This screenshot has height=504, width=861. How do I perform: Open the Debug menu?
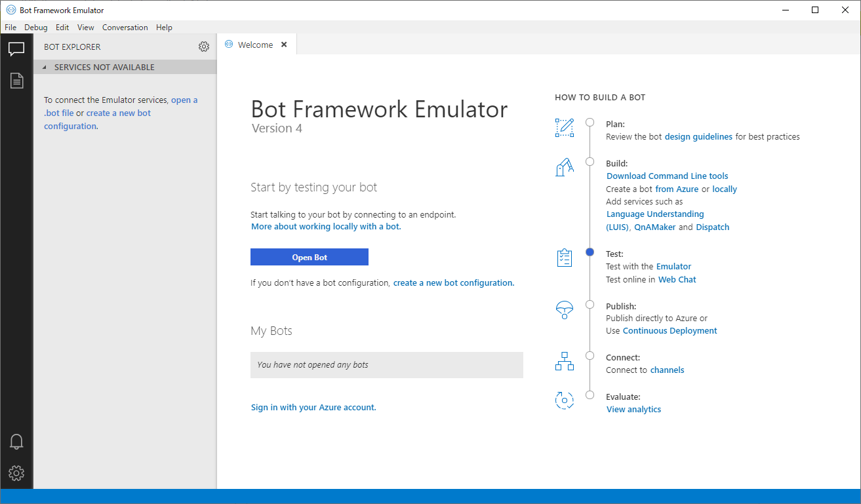click(36, 28)
